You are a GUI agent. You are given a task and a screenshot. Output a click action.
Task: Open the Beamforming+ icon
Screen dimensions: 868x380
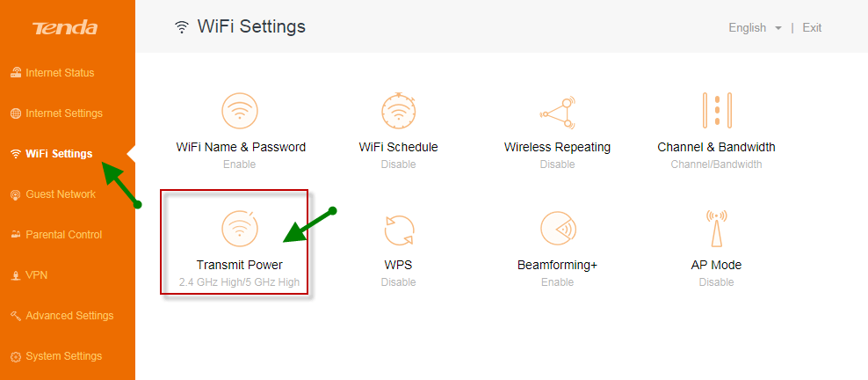pyautogui.click(x=558, y=228)
